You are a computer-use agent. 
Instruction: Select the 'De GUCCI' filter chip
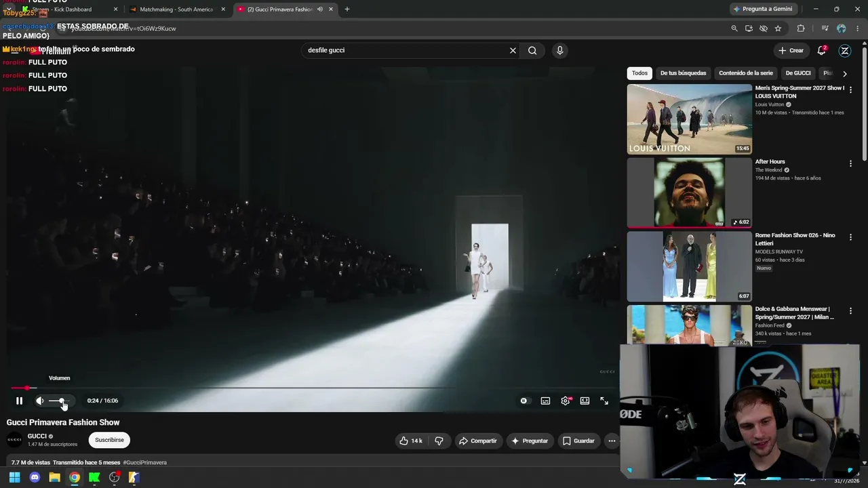(x=798, y=73)
